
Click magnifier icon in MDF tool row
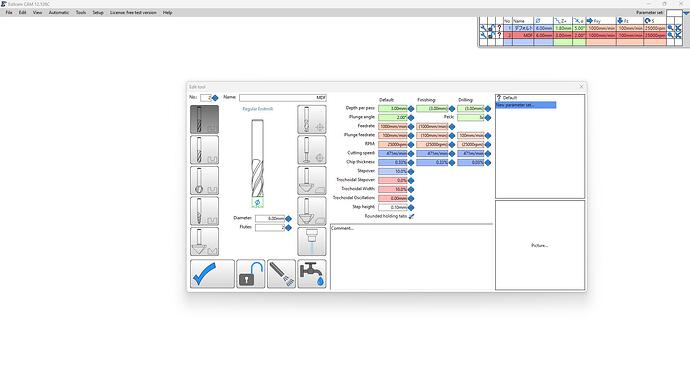[670, 35]
